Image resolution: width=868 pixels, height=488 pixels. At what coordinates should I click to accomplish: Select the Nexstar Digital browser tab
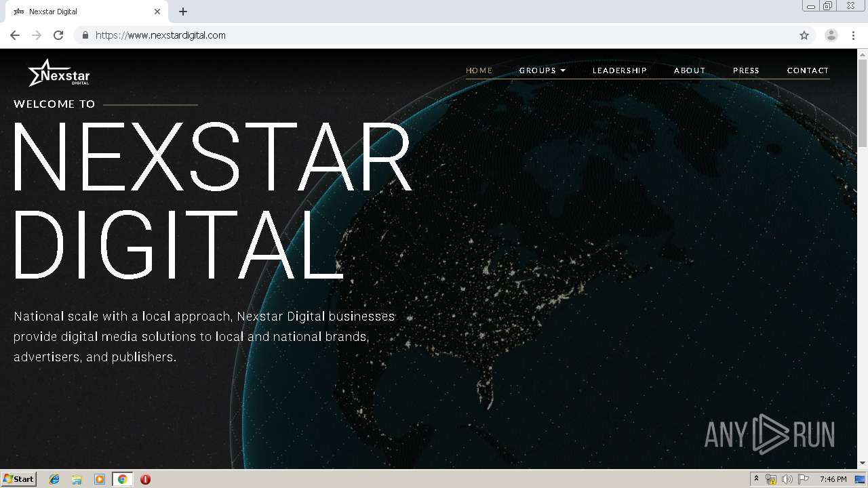[87, 12]
